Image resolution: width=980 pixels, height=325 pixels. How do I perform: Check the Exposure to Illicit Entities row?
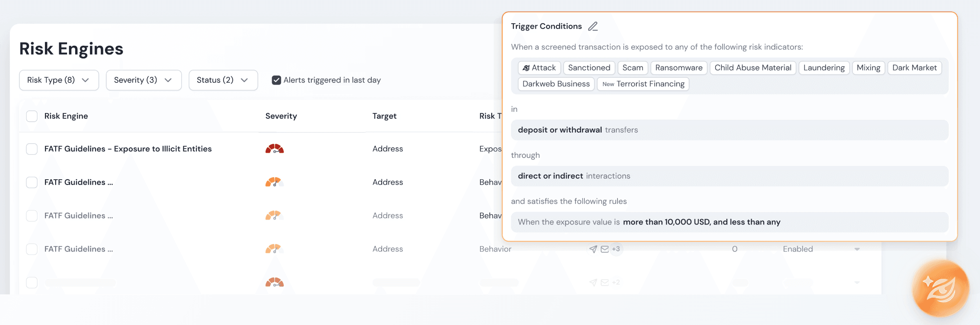32,149
